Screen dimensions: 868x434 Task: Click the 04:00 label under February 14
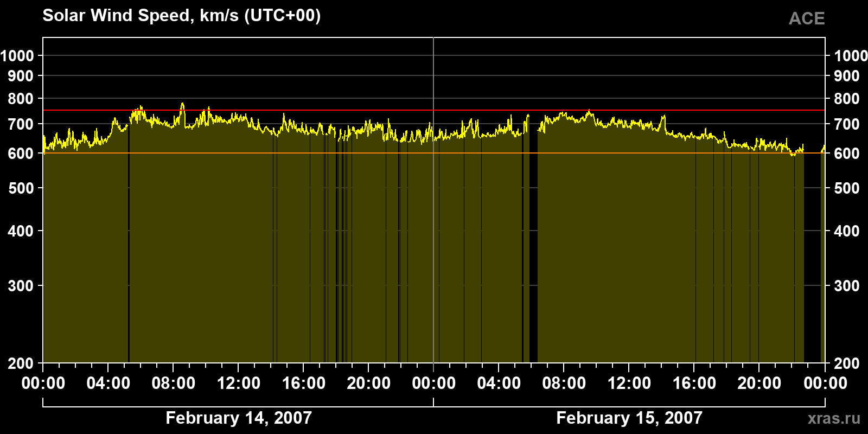[x=108, y=384]
